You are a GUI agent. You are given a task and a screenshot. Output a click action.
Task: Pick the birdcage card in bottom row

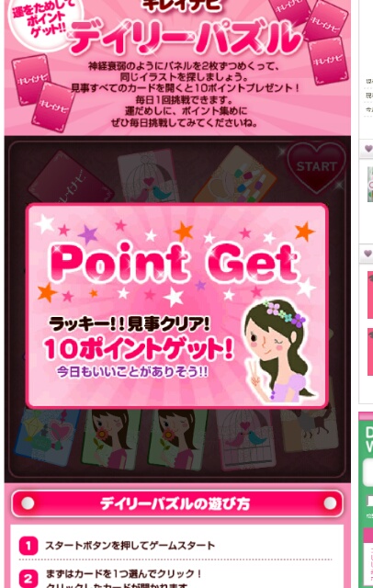coord(245,439)
